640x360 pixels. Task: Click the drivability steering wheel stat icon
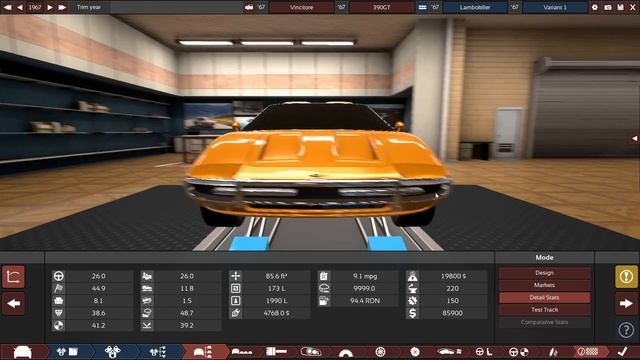[58, 276]
